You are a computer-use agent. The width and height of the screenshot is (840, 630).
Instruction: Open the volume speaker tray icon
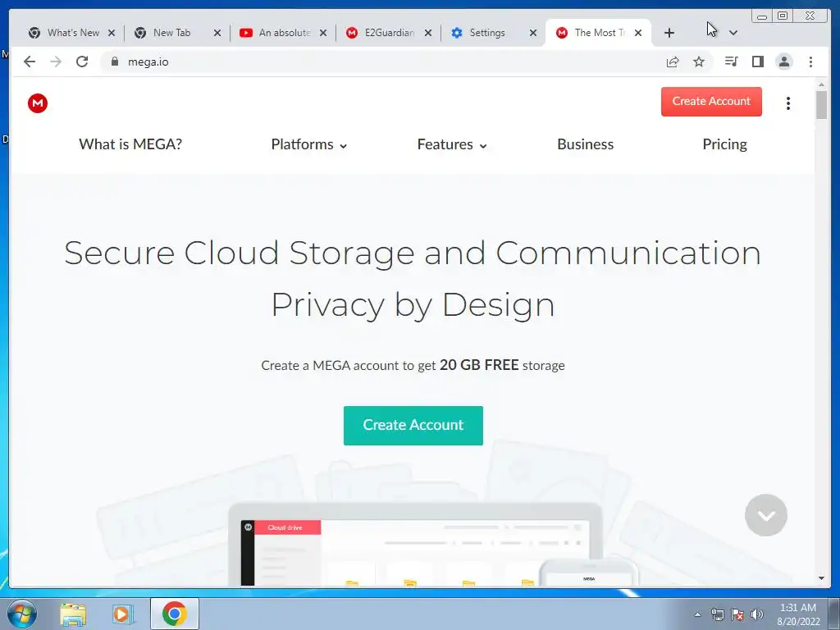[757, 614]
